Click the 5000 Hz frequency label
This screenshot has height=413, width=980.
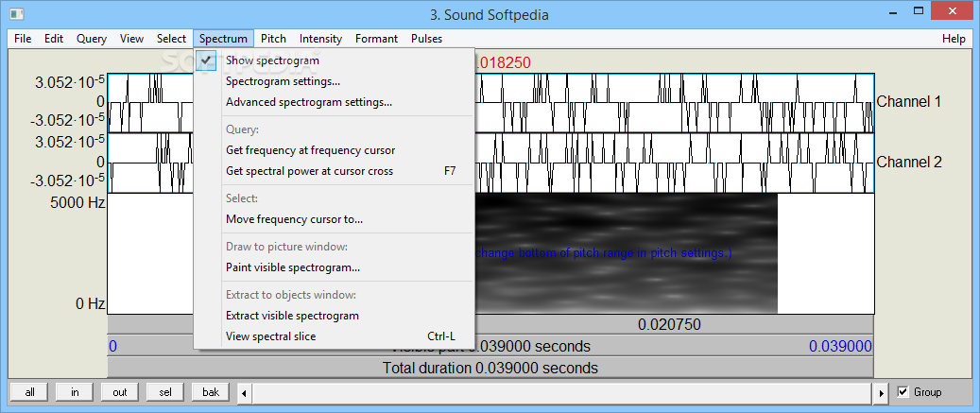coord(78,202)
